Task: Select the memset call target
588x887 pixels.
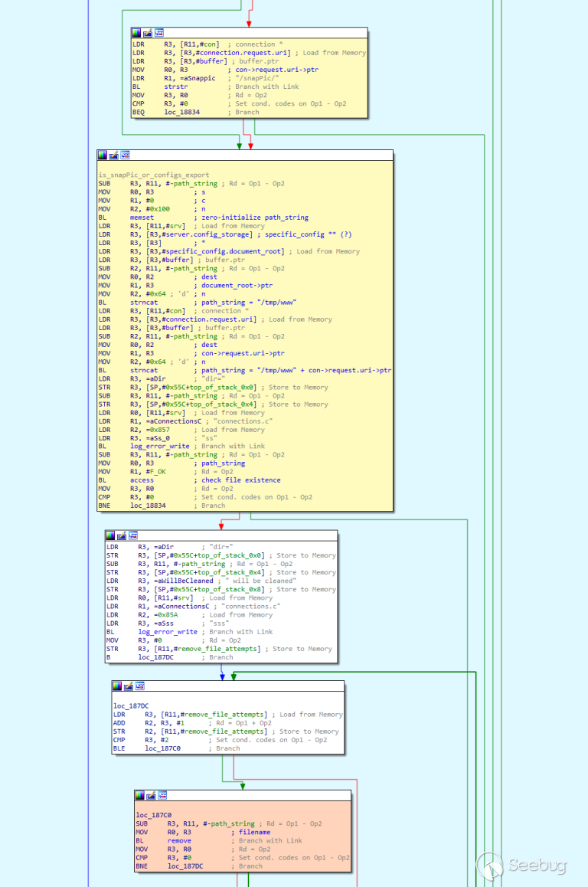Action: pos(142,218)
